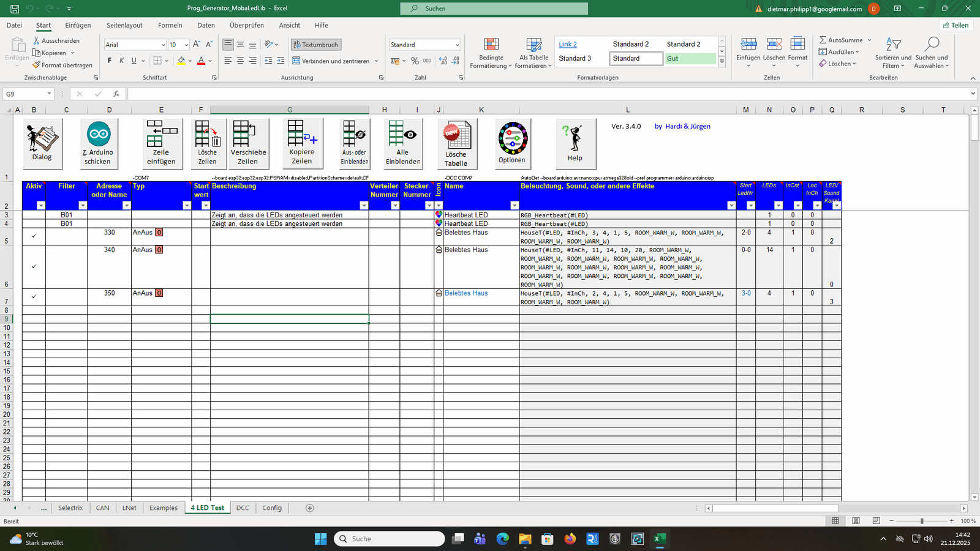The height and width of the screenshot is (551, 980).
Task: Toggle the Aktiv checkmark for address 340
Action: (x=34, y=266)
